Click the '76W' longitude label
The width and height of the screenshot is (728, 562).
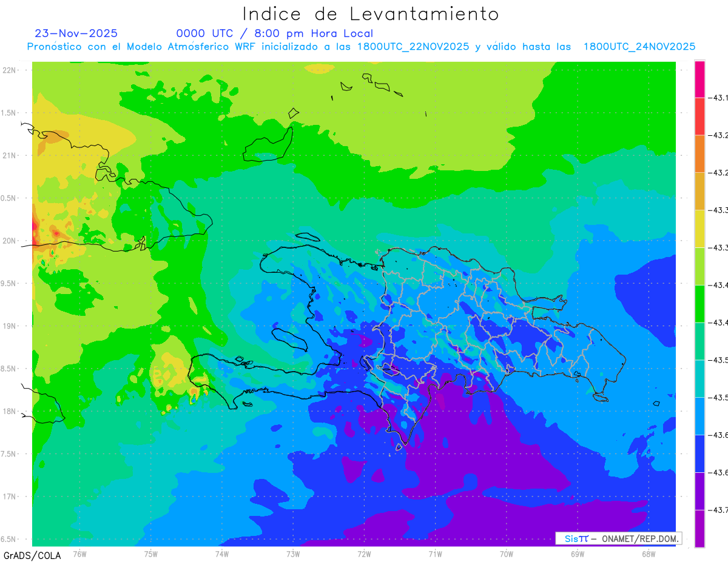click(79, 554)
